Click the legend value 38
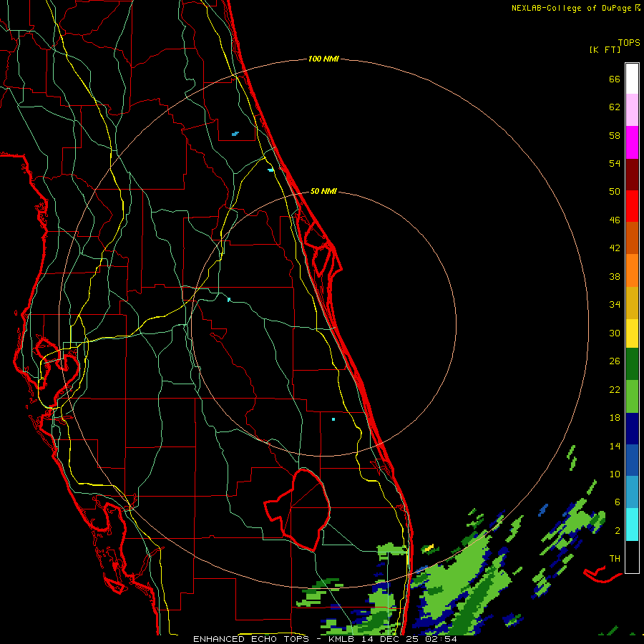Screen dimensions: 644x644 tap(615, 276)
